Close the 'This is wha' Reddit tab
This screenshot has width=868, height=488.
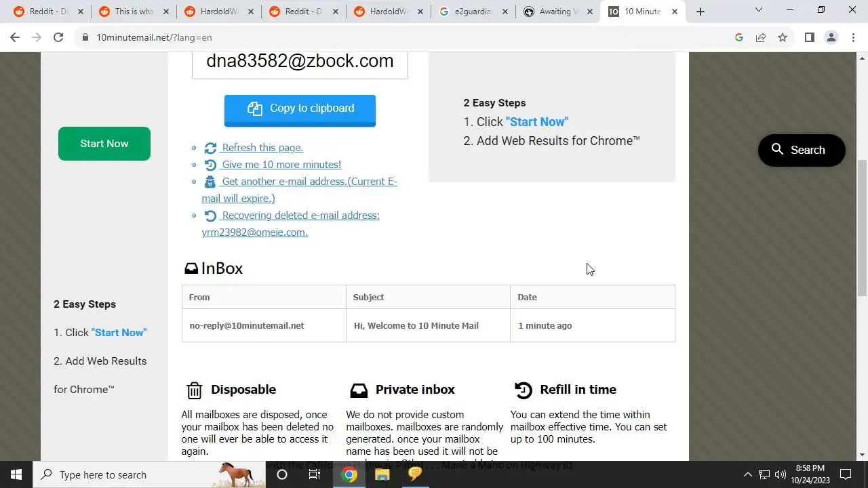click(x=165, y=12)
